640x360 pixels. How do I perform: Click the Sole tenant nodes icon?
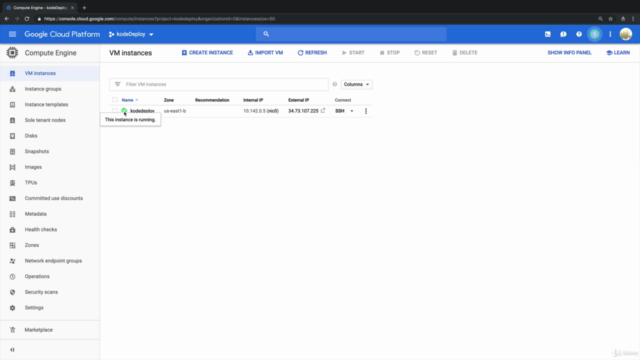pos(12,120)
